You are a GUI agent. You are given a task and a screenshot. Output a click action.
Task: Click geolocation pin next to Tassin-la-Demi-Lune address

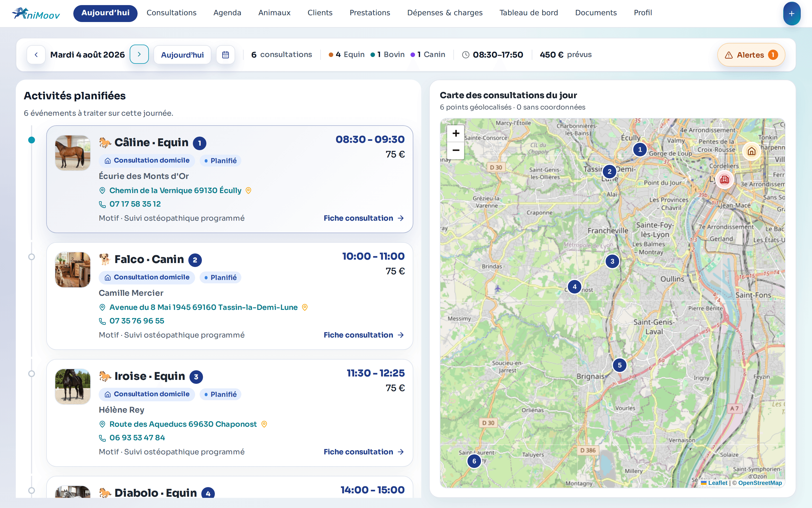coord(305,307)
